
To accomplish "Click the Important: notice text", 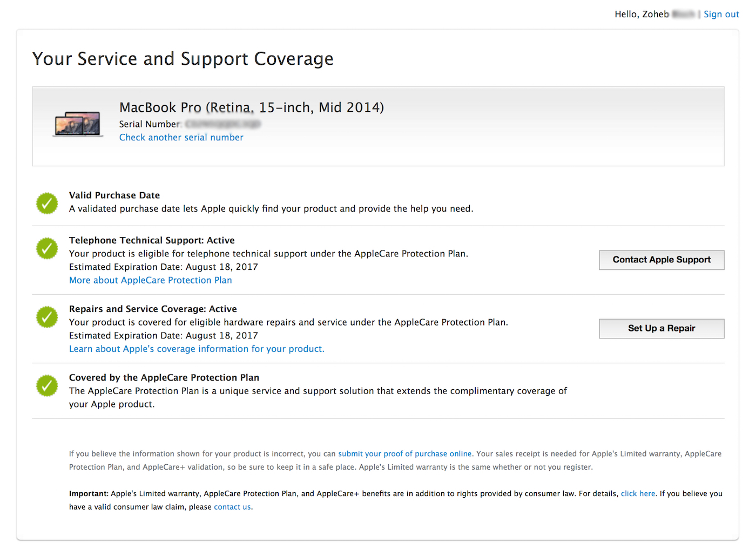I will [396, 500].
